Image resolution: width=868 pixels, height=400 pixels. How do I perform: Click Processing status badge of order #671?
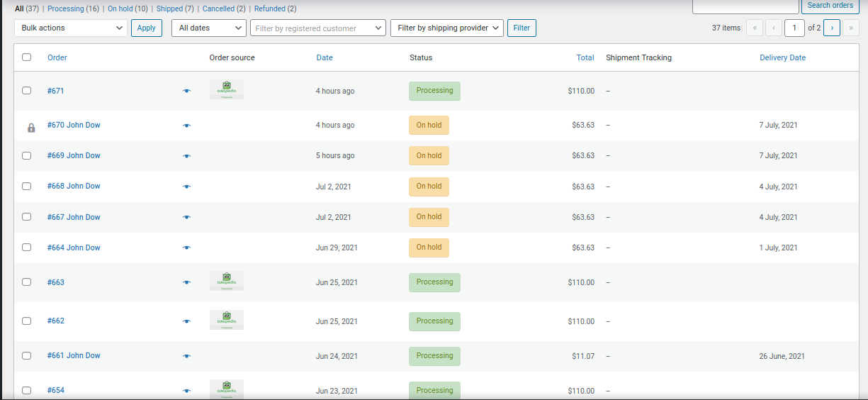pyautogui.click(x=434, y=91)
